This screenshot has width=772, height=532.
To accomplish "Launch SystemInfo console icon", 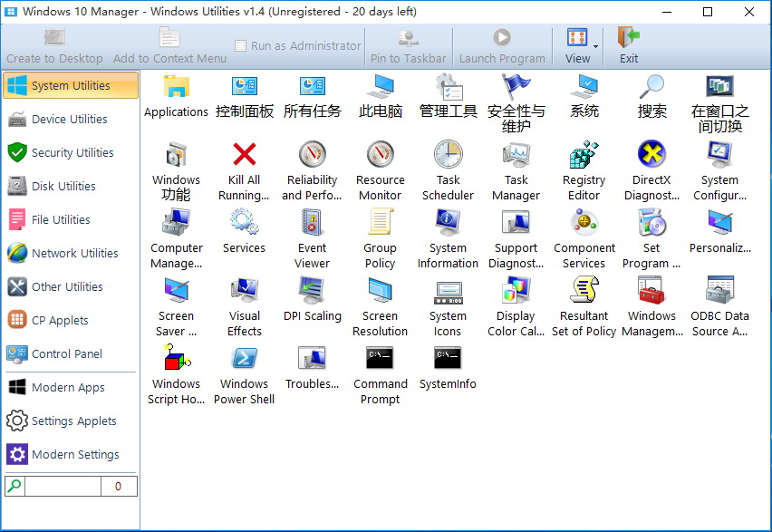I will click(448, 358).
